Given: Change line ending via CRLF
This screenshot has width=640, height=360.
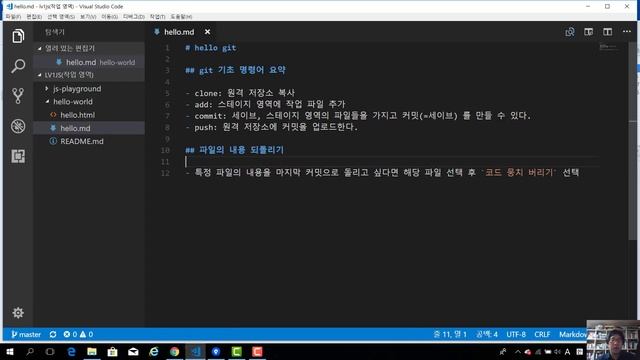Looking at the screenshot, I should (x=542, y=334).
